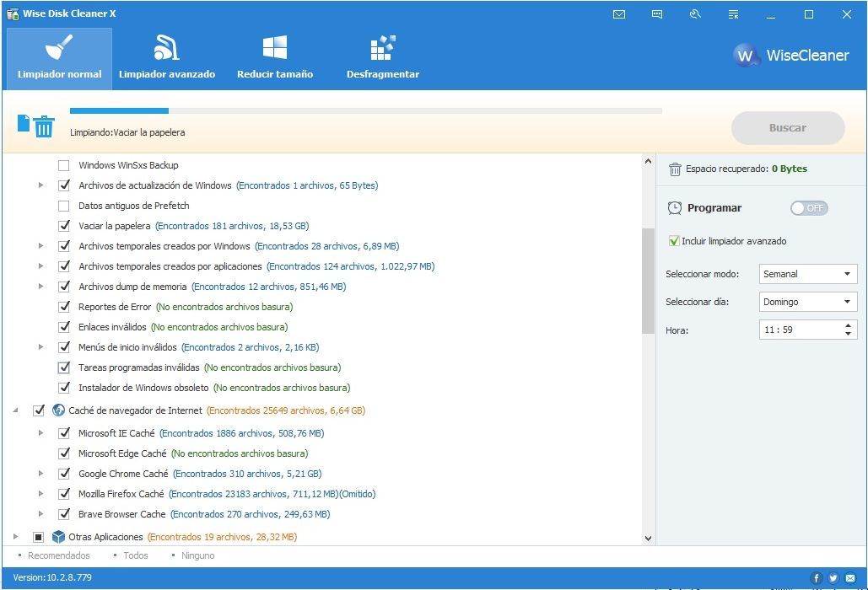
Task: Click the Limpiador normal broom icon
Action: coord(59,47)
